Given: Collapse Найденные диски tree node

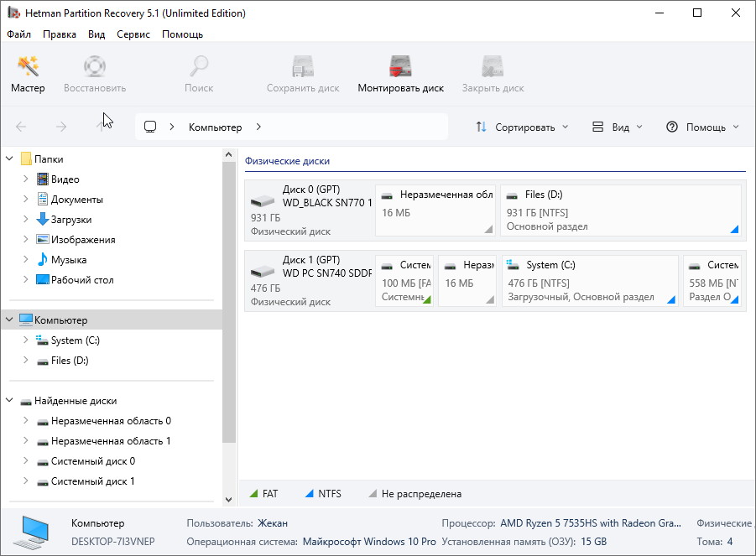Looking at the screenshot, I should (9, 400).
